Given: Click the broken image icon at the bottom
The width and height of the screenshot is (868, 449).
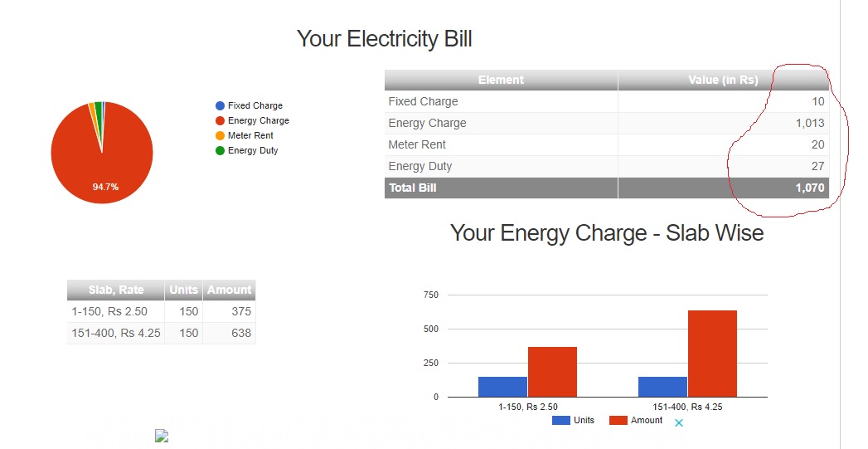Looking at the screenshot, I should click(162, 436).
